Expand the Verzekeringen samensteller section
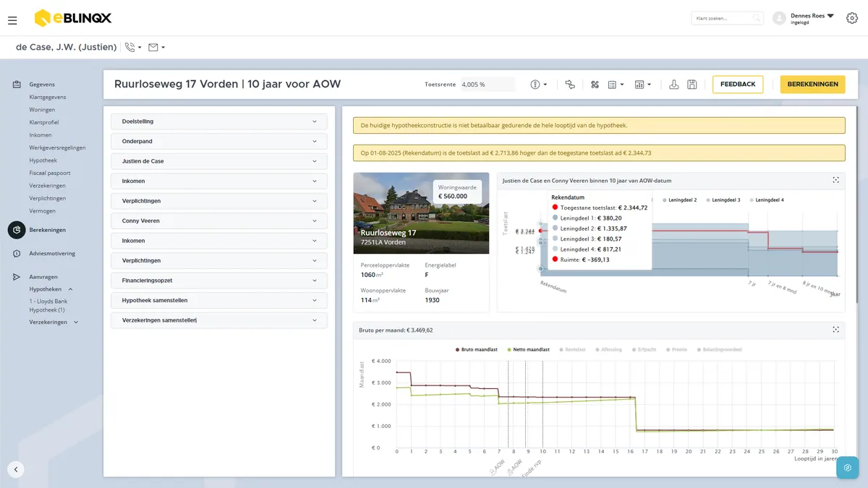Viewport: 868px width, 488px height. [x=219, y=320]
